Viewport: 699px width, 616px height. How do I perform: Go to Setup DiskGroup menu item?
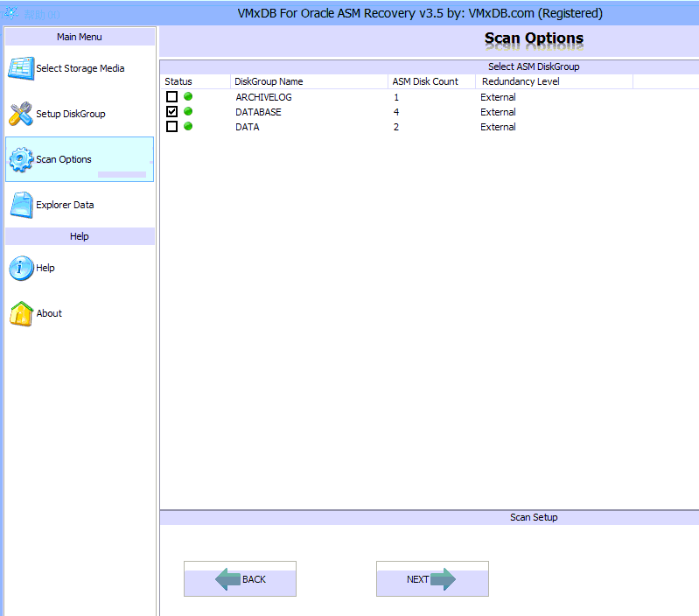tap(71, 114)
